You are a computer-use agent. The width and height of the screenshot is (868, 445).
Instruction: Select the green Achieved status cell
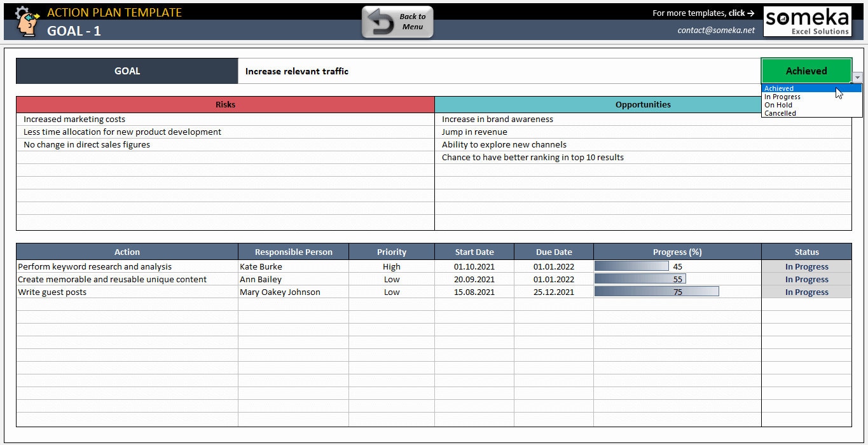[x=806, y=71]
